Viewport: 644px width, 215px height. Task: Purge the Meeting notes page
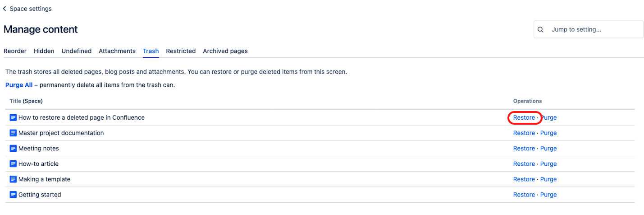point(548,149)
